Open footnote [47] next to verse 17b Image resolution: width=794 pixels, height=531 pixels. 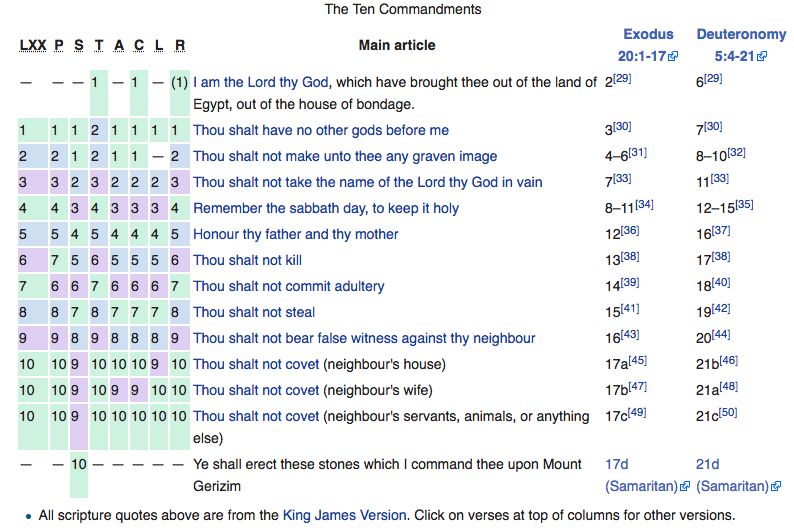click(638, 386)
